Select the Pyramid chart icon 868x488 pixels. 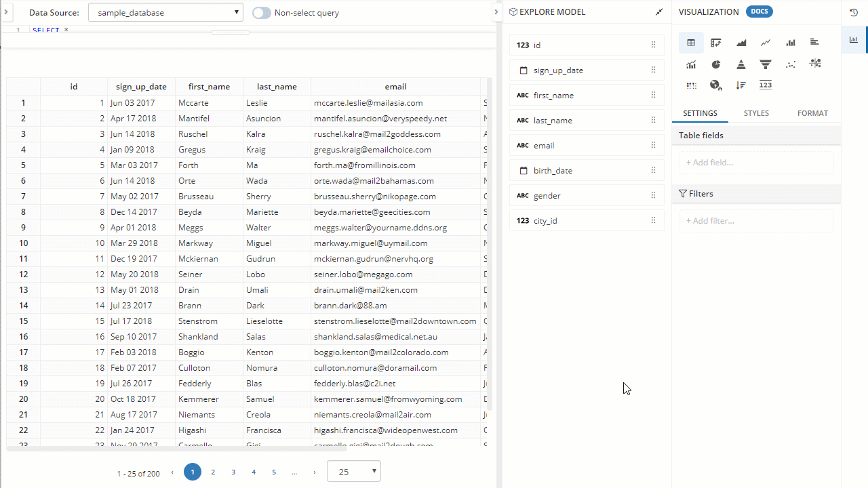click(741, 64)
